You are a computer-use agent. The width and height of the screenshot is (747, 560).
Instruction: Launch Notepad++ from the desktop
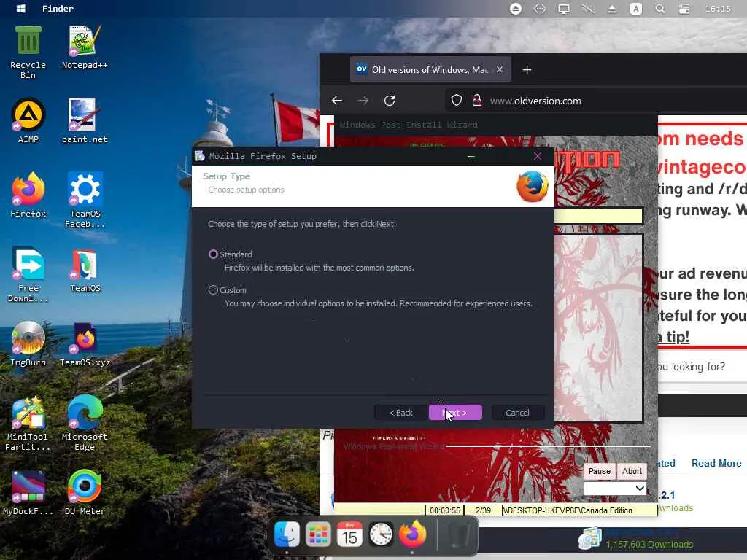click(x=85, y=47)
